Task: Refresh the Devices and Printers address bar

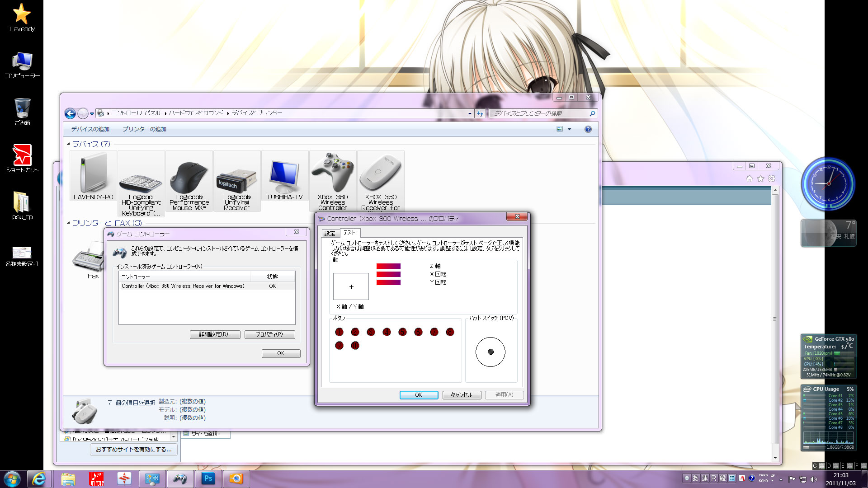Action: coord(480,113)
